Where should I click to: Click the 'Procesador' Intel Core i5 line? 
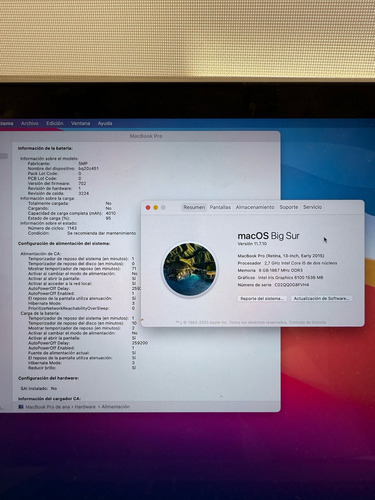click(287, 263)
